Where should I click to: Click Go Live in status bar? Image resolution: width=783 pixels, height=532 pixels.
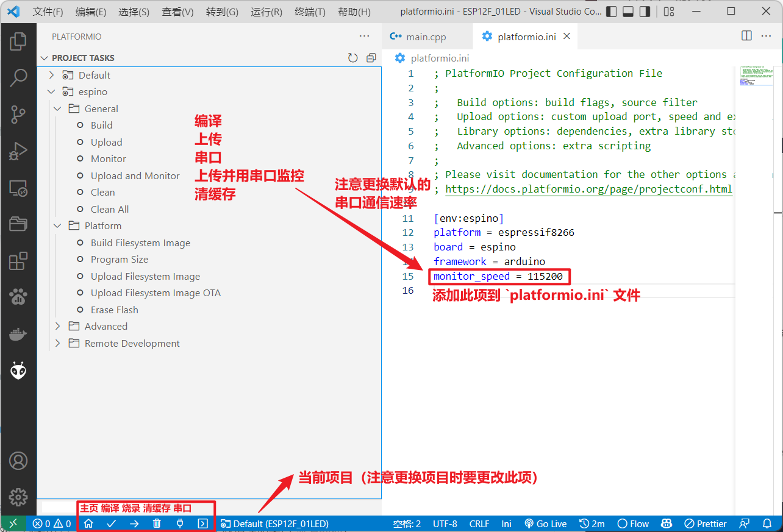(x=546, y=523)
